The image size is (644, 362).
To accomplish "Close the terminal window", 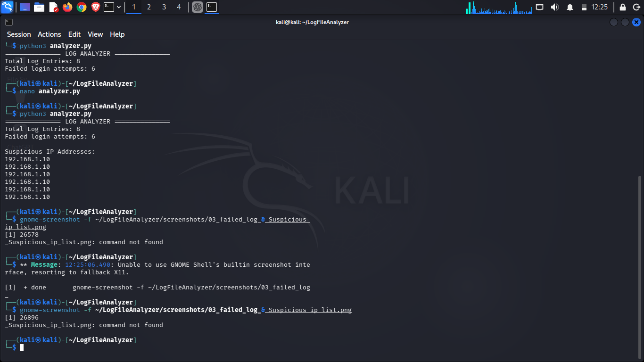I will pos(636,22).
